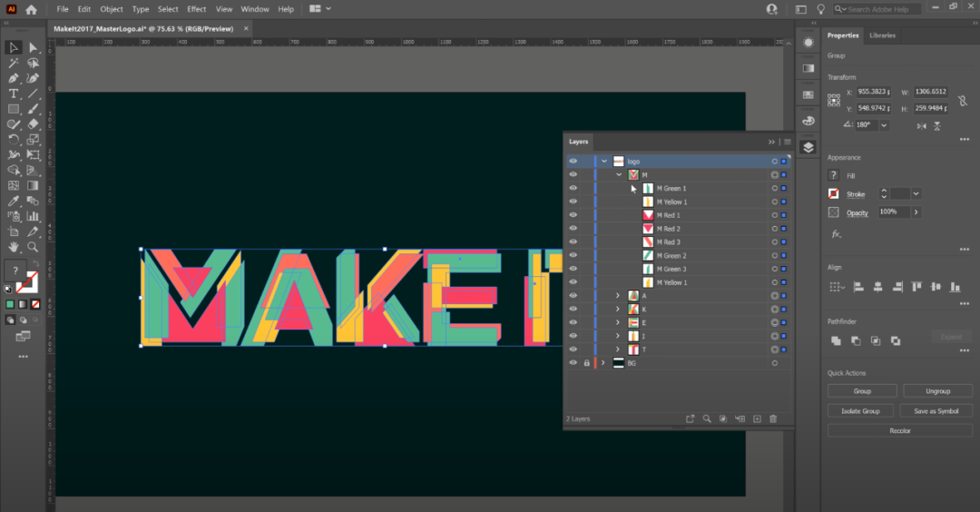The width and height of the screenshot is (980, 512).
Task: Open the Effect menu
Action: pos(197,9)
